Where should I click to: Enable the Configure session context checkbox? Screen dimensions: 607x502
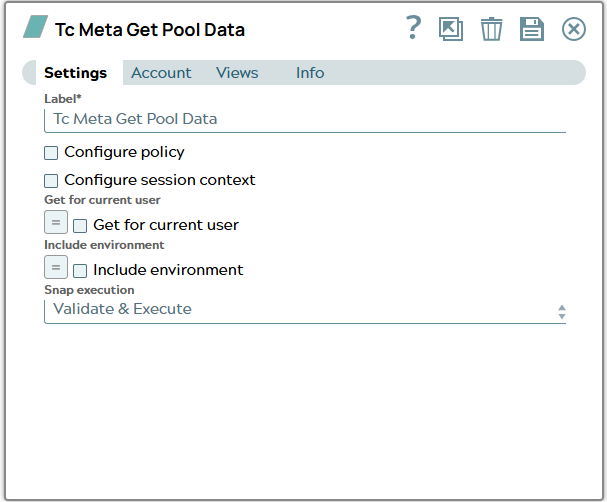[51, 181]
